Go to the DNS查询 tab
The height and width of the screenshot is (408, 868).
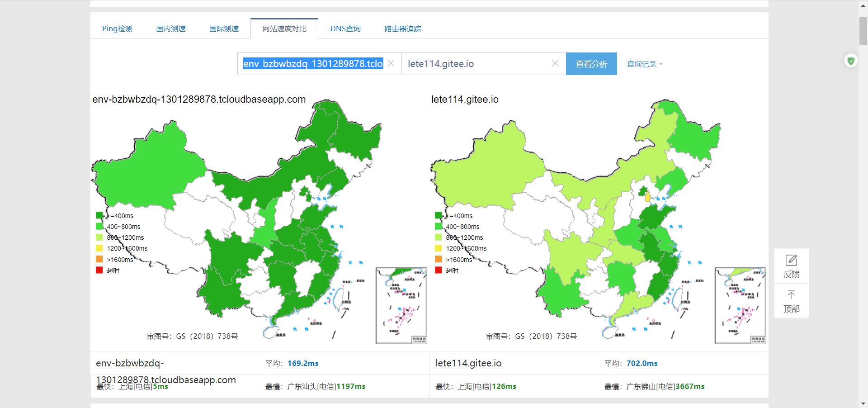click(345, 29)
